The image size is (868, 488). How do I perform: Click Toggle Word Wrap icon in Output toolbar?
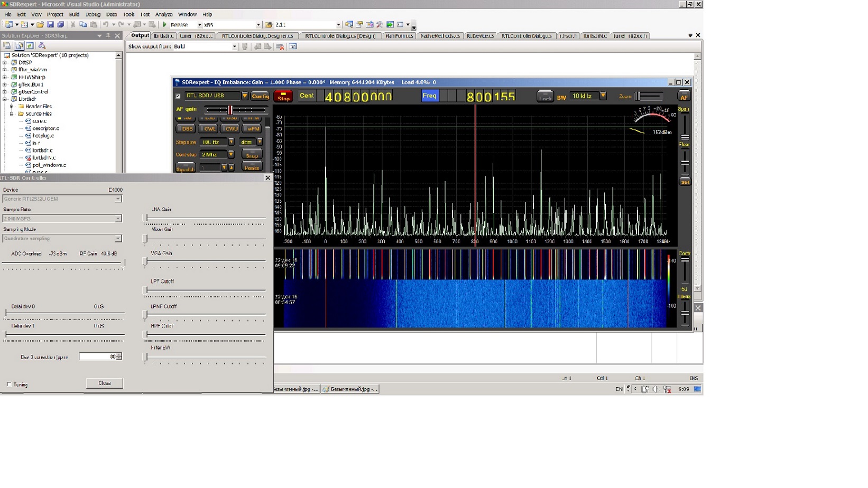point(292,46)
